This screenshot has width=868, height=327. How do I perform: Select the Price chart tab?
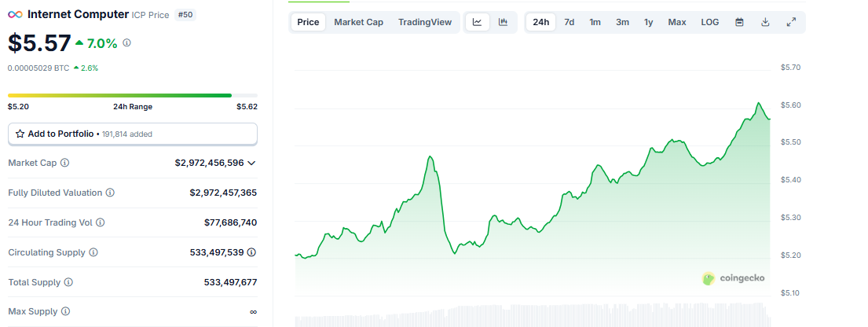(309, 22)
